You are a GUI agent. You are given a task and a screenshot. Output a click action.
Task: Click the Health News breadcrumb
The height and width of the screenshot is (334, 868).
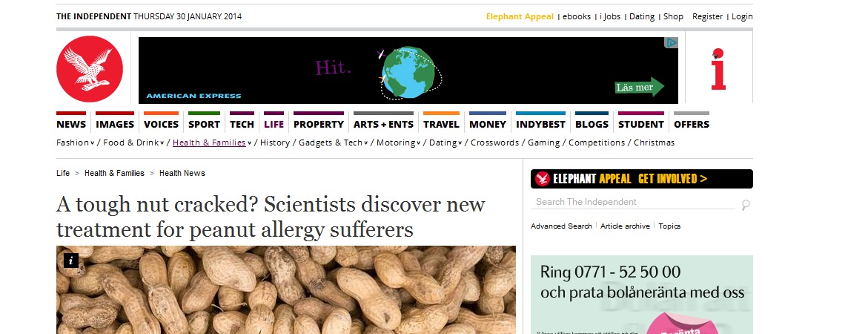(182, 174)
